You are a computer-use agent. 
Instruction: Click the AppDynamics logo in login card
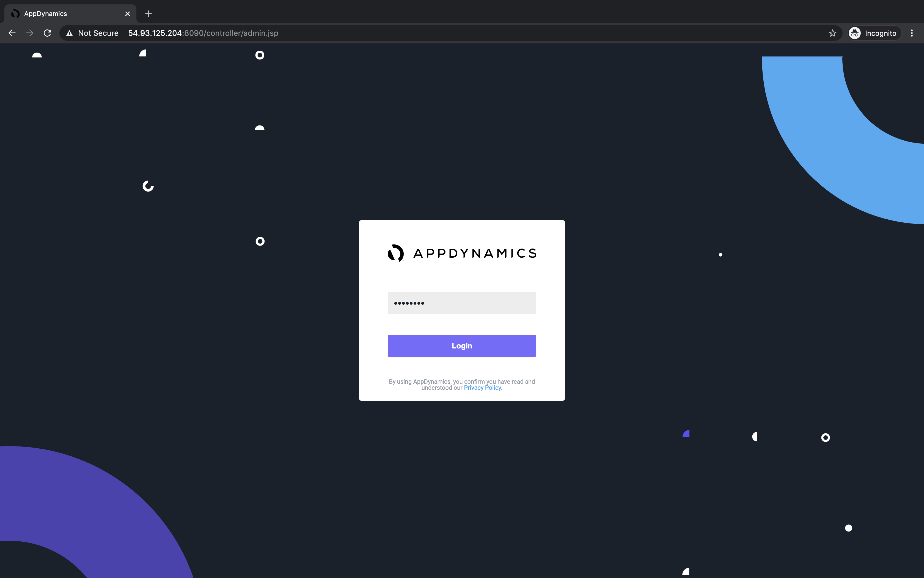pyautogui.click(x=462, y=253)
